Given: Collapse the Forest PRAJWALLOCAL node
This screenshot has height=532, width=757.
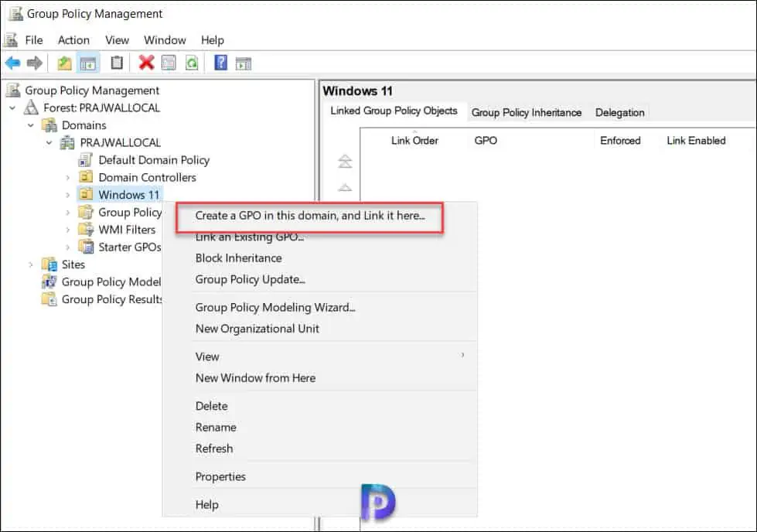Looking at the screenshot, I should point(12,107).
